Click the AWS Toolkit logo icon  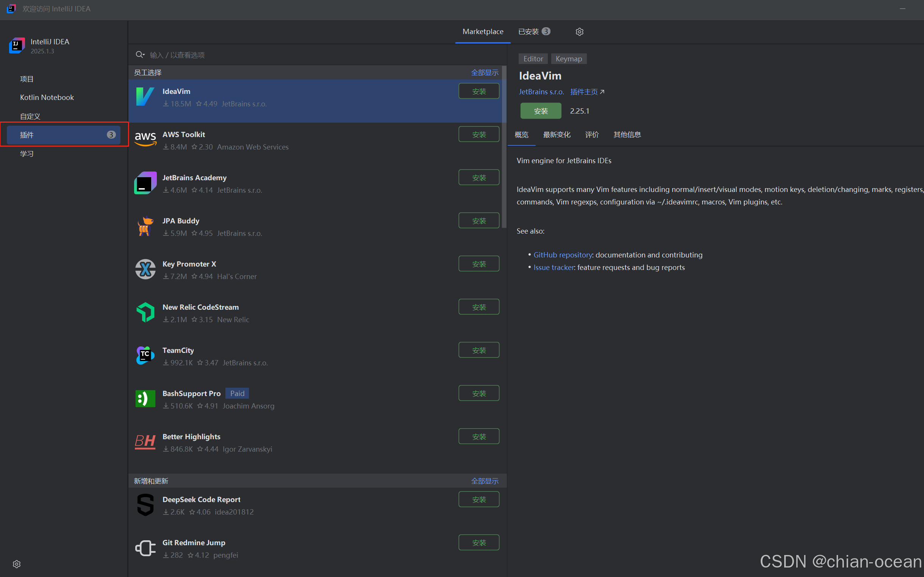(x=145, y=139)
